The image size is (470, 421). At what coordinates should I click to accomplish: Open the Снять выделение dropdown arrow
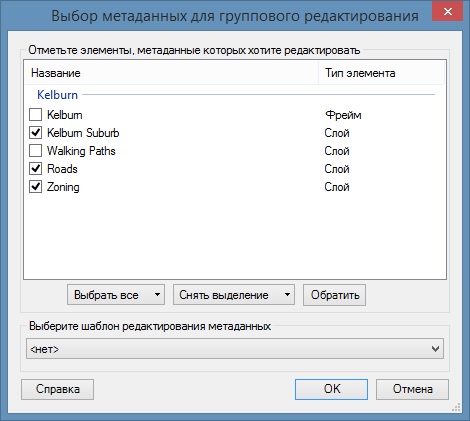287,295
